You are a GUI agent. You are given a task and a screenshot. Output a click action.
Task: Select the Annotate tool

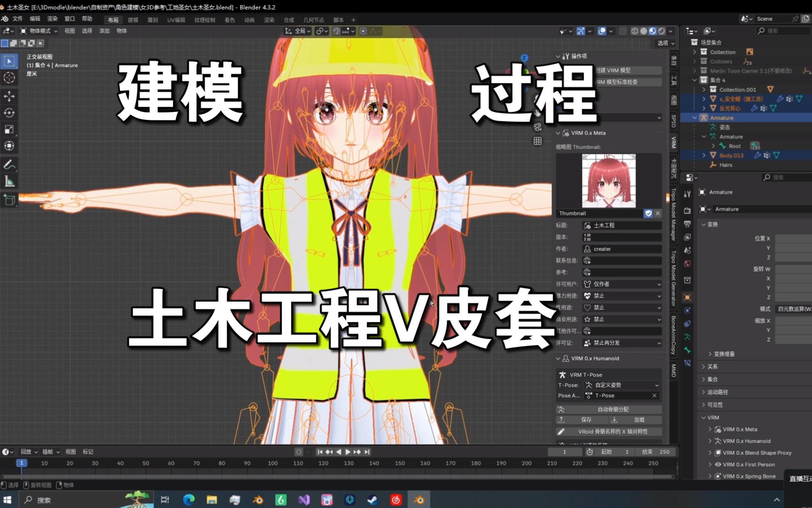pos(9,165)
